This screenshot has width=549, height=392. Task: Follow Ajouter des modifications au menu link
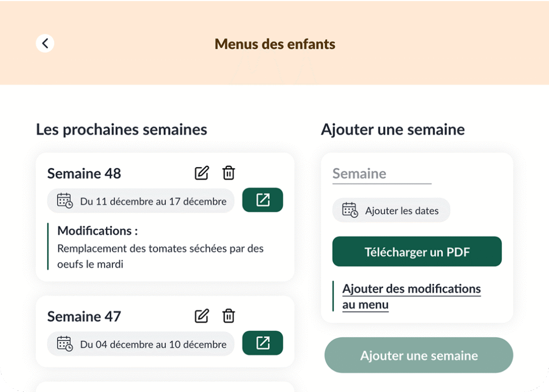pos(411,297)
